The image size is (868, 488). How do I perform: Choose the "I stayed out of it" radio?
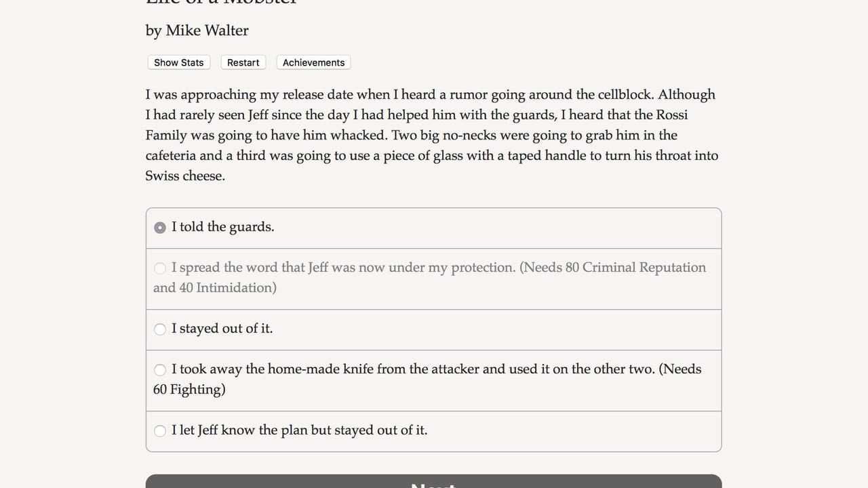coord(160,329)
